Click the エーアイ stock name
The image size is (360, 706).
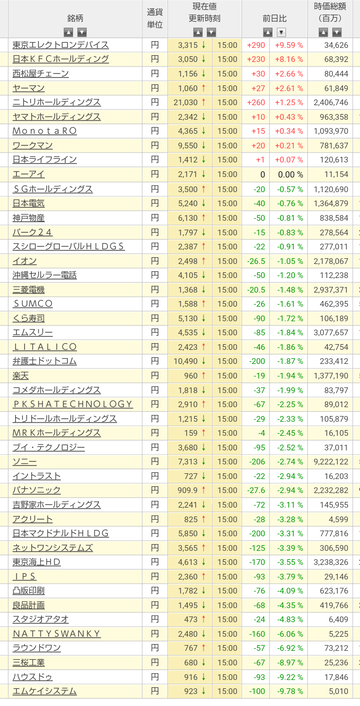(28, 174)
